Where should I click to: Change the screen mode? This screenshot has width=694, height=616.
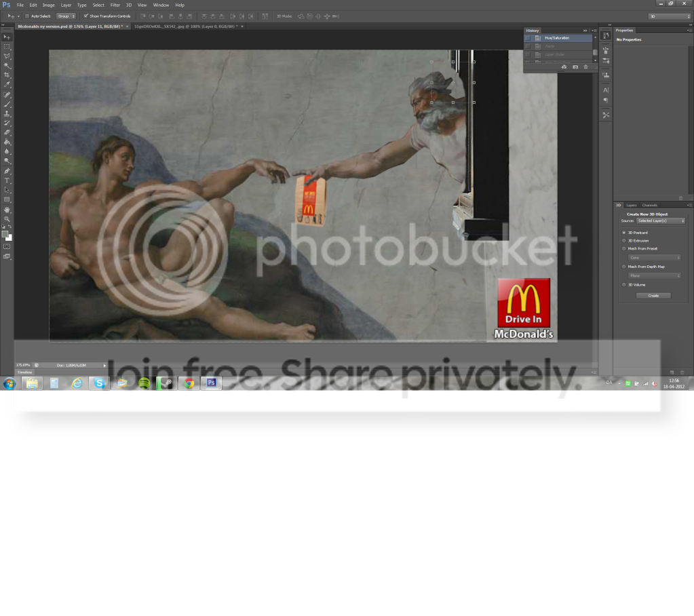(x=7, y=256)
